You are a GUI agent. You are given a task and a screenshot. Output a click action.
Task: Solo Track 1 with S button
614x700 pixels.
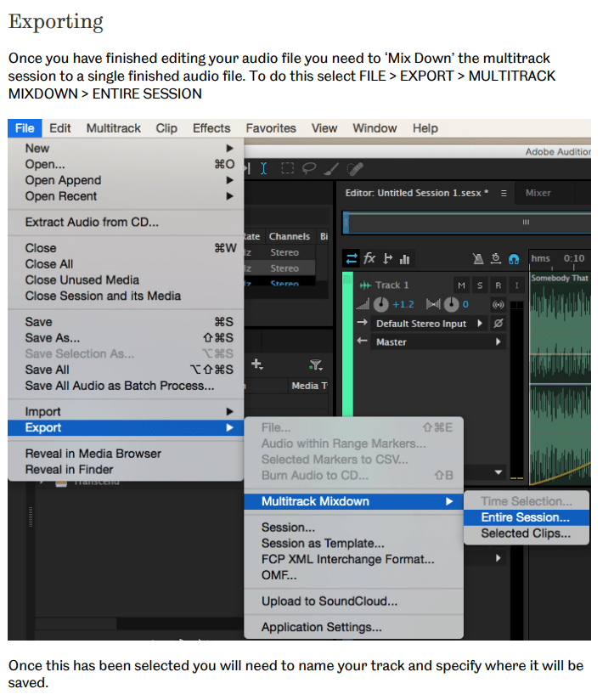tap(480, 285)
